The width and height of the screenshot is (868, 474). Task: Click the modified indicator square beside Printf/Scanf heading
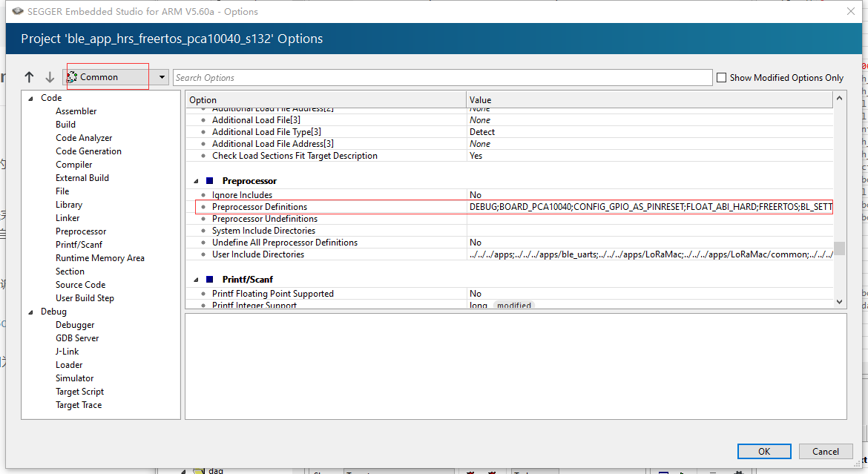(209, 280)
